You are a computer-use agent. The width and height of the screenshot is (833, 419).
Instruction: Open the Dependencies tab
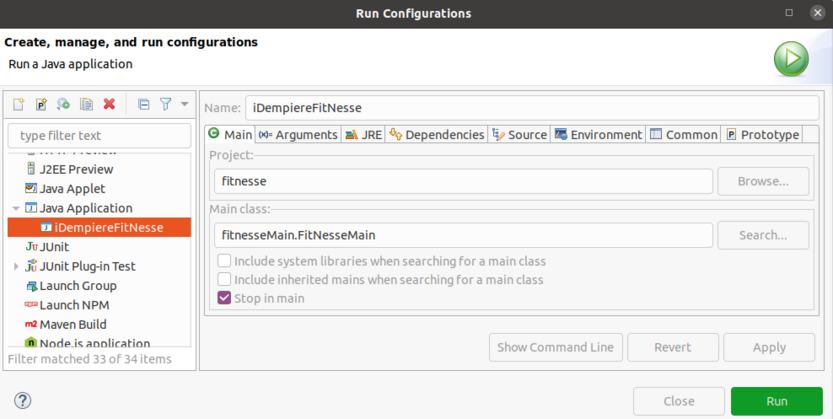(x=437, y=135)
